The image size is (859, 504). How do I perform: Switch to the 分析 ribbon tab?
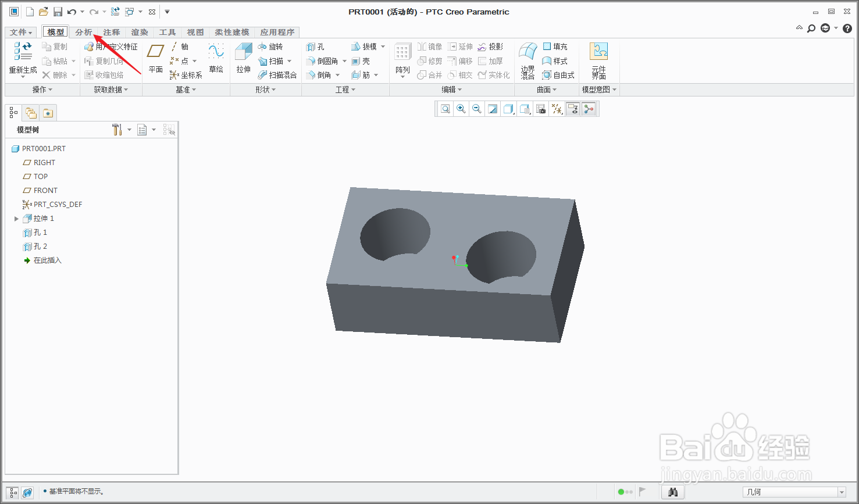tap(84, 32)
